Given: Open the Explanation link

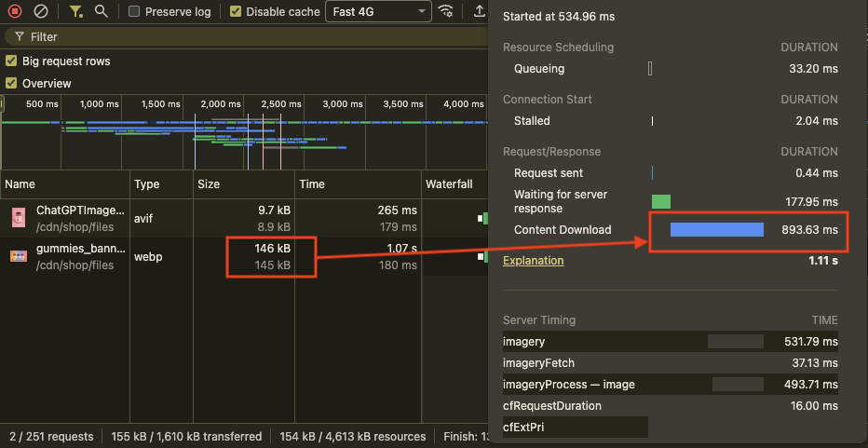Looking at the screenshot, I should point(533,261).
